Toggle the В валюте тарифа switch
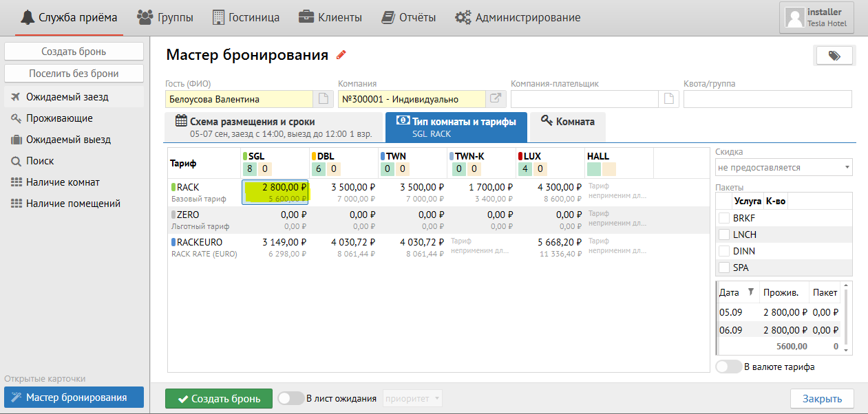Screen dimensions: 868x414 coord(729,367)
